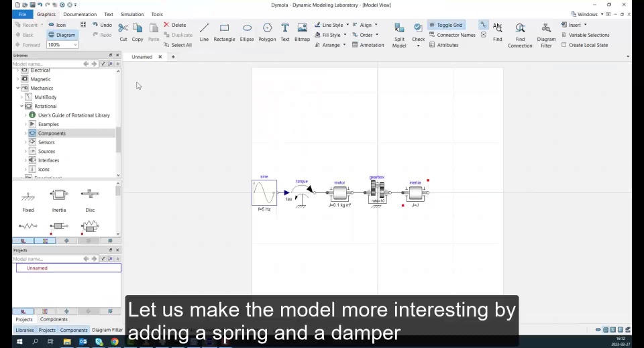Toggle Grid display on the diagram
Viewport: 644px width, 348px height.
tap(446, 25)
